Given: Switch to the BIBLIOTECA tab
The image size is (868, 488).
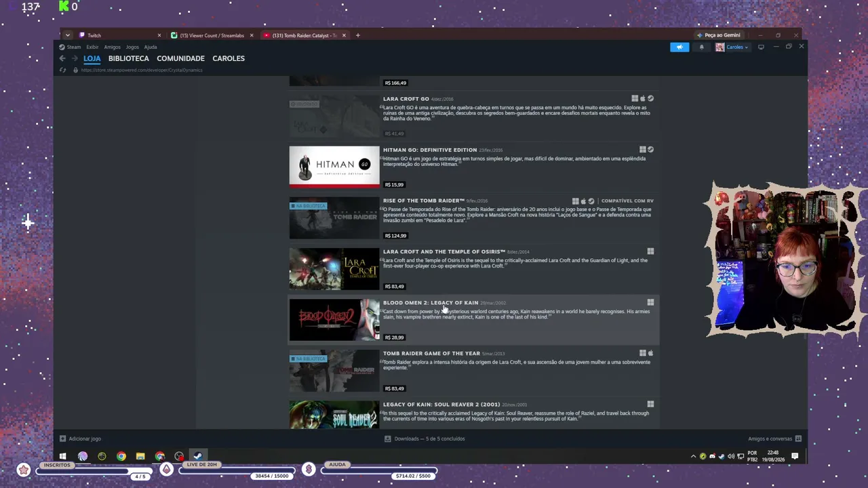Looking at the screenshot, I should click(129, 58).
